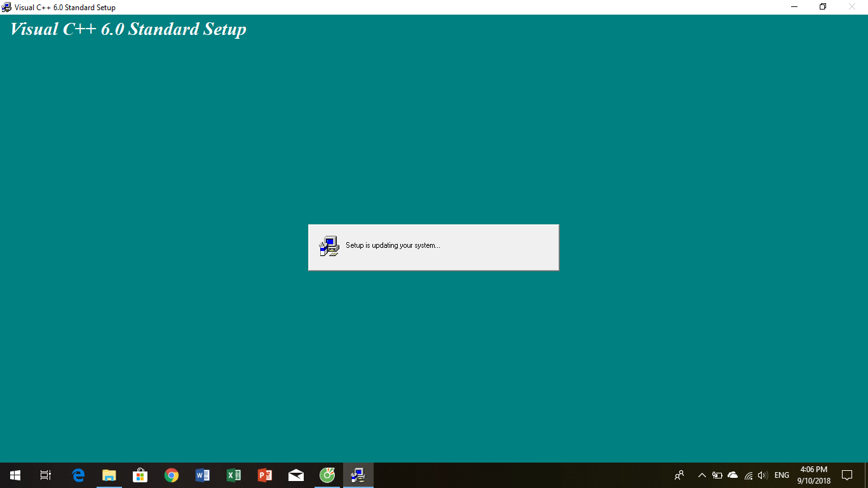This screenshot has width=868, height=488.
Task: Click the Visual C++ 6.0 Standard Setup heading
Action: pyautogui.click(x=128, y=30)
